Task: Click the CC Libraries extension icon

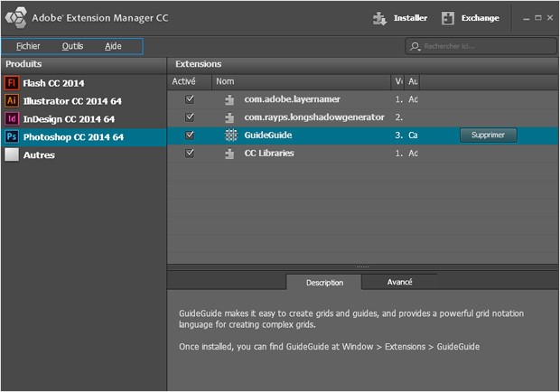Action: [229, 154]
